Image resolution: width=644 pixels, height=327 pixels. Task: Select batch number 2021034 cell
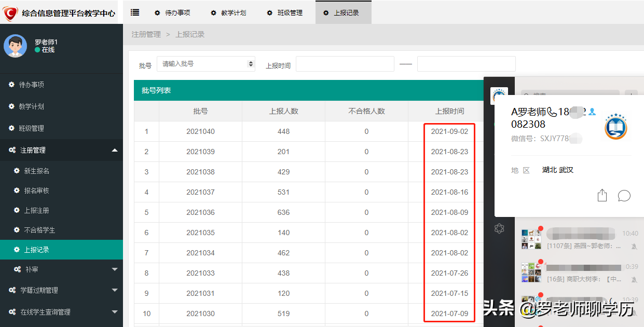[x=200, y=253]
